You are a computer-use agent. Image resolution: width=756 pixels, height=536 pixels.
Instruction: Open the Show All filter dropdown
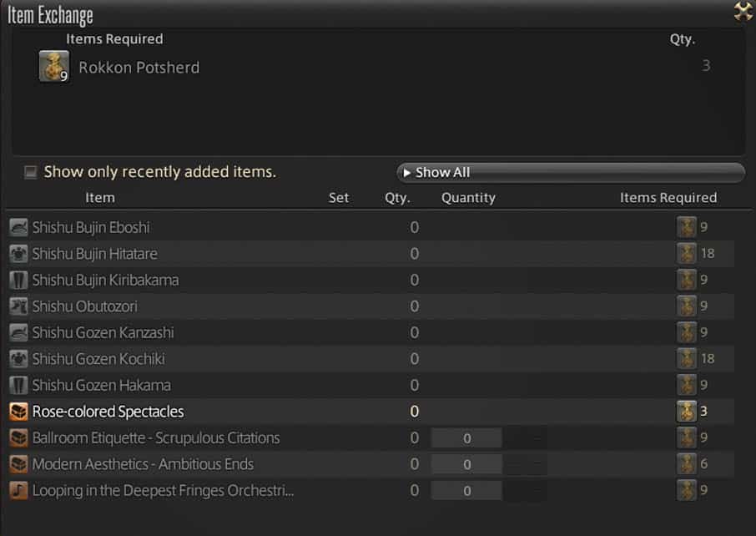[x=570, y=173]
